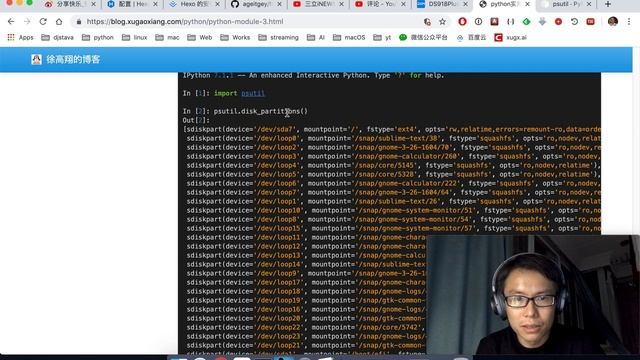Open the Chrome three-dot menu
640x360 pixels.
tap(629, 22)
